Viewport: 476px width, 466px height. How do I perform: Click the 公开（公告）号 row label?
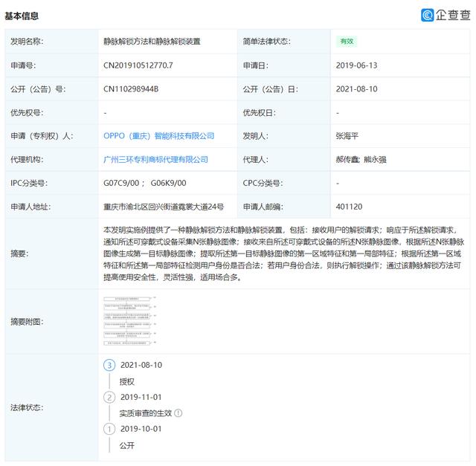pos(38,89)
